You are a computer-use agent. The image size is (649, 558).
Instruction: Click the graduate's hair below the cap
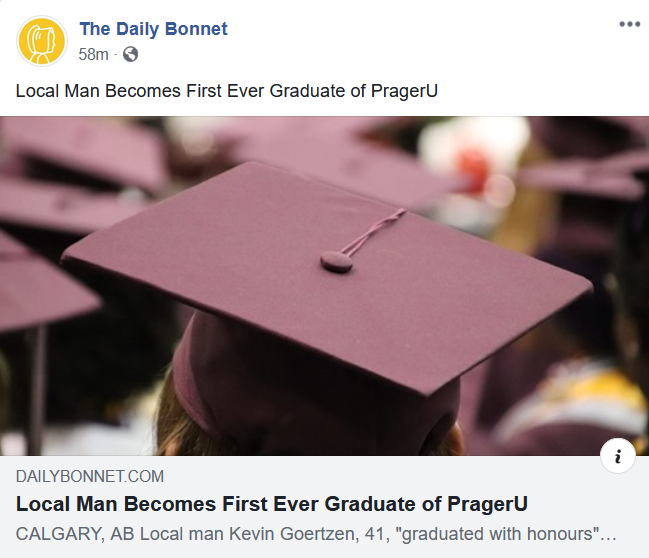tap(172, 418)
